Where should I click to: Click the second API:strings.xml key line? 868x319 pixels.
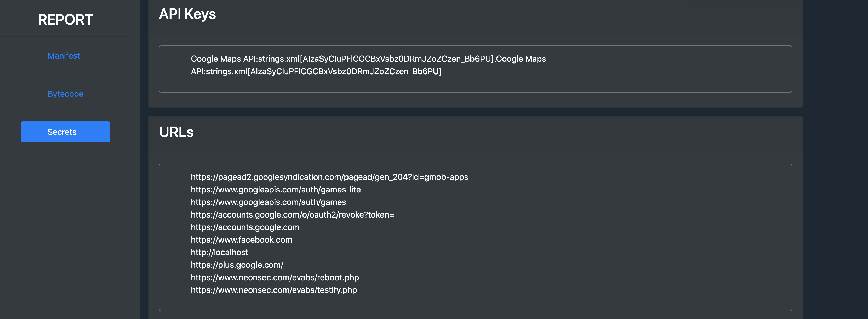pyautogui.click(x=316, y=71)
